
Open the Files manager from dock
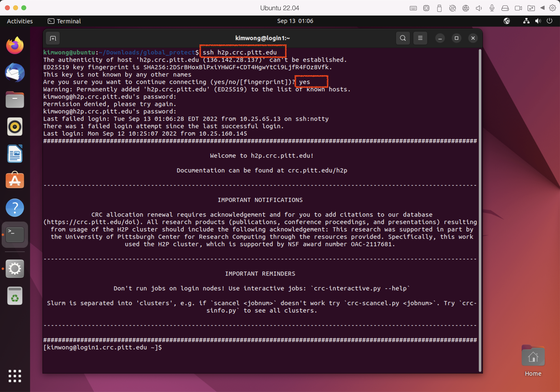[15, 100]
